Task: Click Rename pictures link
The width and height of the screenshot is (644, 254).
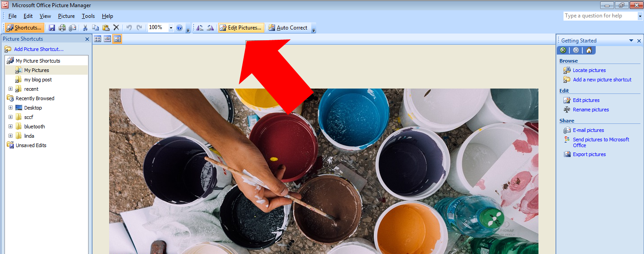Action: click(591, 110)
